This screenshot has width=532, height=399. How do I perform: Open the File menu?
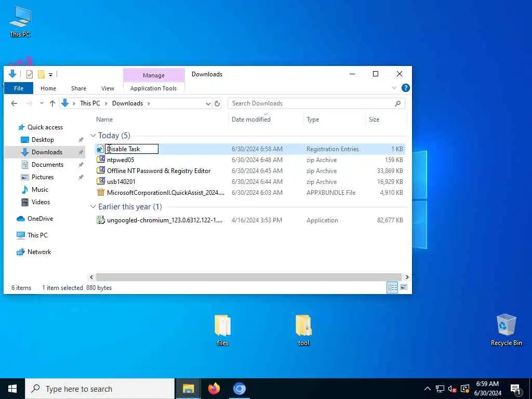click(x=19, y=88)
